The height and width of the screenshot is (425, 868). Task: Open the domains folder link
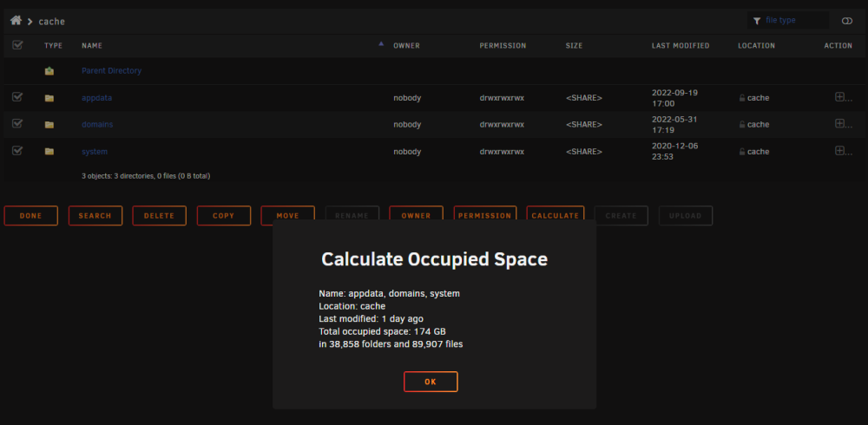(x=97, y=125)
